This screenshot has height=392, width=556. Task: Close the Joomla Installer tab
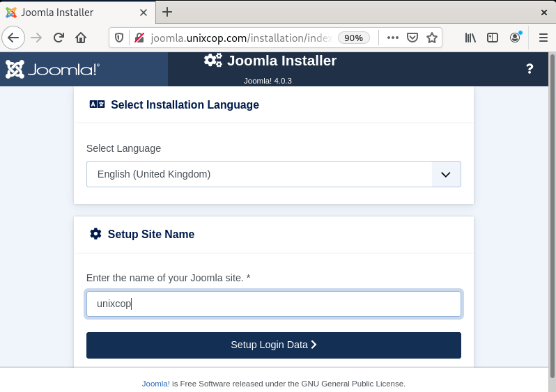pyautogui.click(x=144, y=13)
